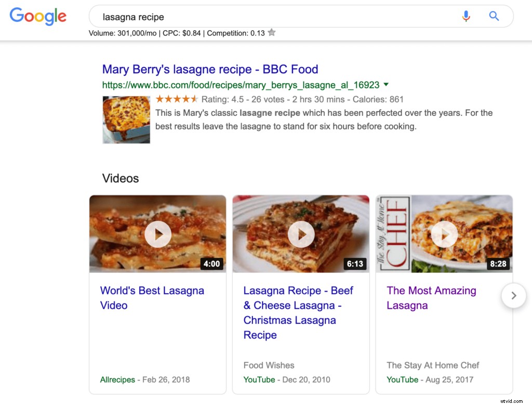
Task: Select the Lasagna Recipe - Beef & Cheese video title
Action: coord(298,312)
